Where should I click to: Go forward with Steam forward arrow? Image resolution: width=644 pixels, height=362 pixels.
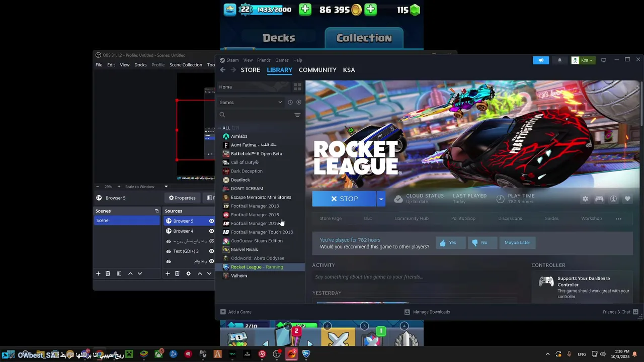[x=234, y=70]
